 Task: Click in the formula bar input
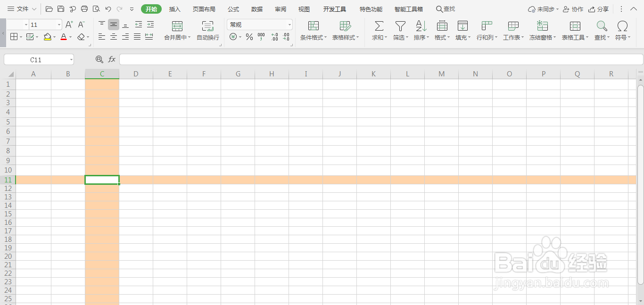tap(381, 59)
